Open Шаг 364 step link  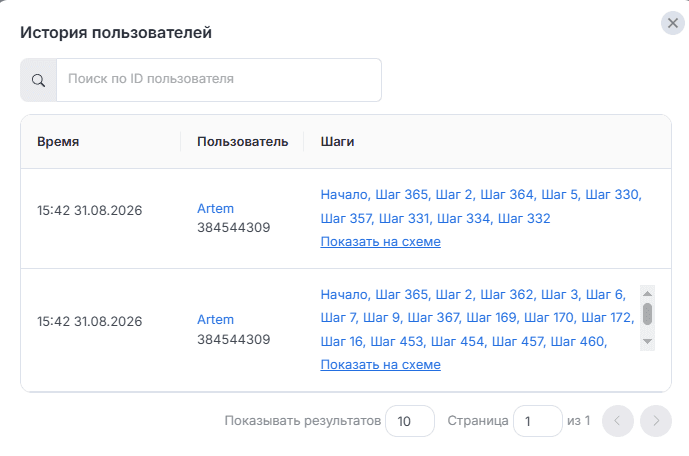click(507, 194)
